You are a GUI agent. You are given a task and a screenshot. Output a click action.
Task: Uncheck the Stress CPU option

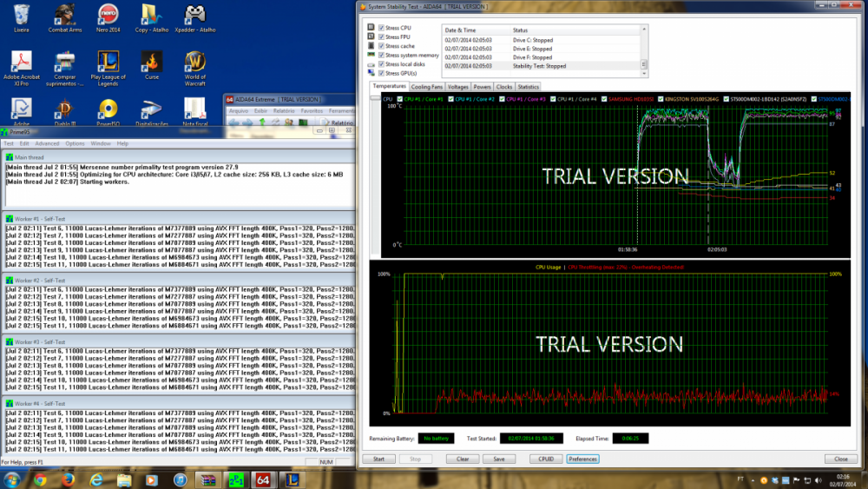click(381, 28)
